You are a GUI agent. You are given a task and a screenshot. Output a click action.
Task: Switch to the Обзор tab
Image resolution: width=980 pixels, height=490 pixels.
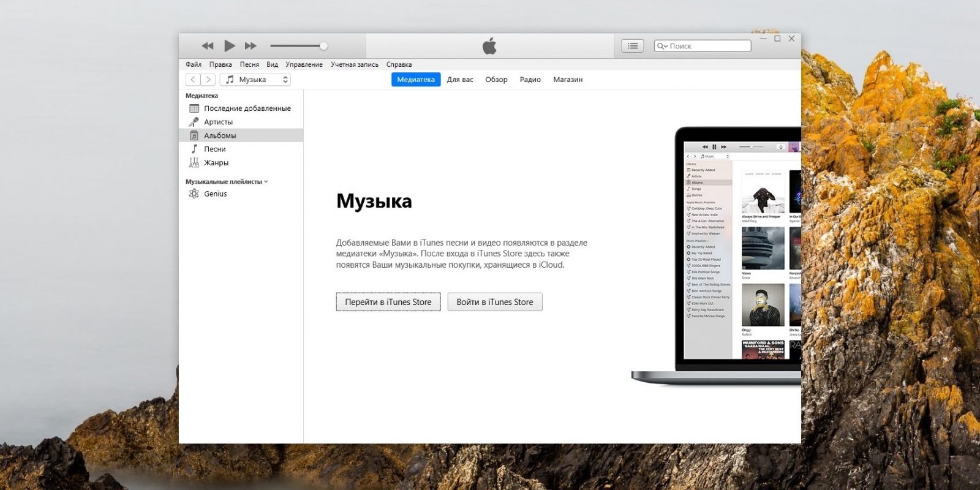496,80
